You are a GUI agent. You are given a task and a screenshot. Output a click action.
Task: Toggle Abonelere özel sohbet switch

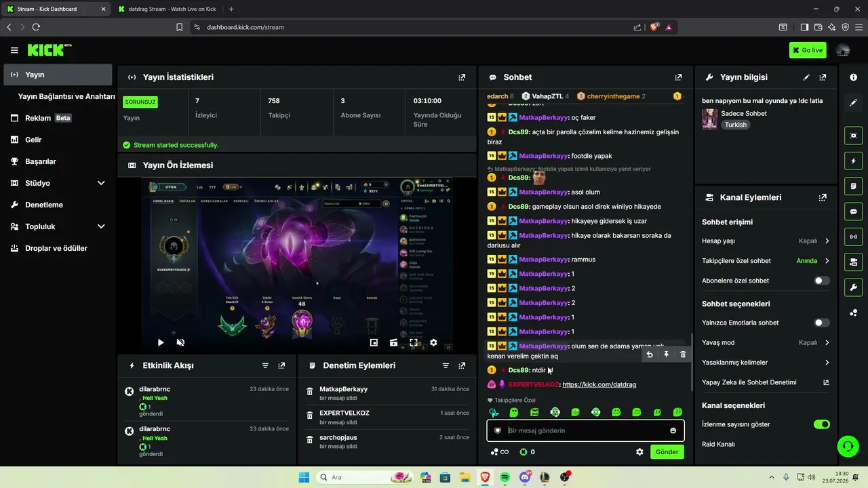coord(821,281)
